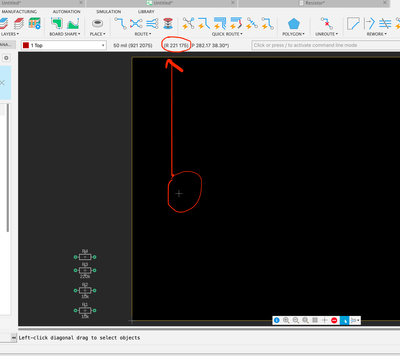Click the 'Left-click diagonal drag to select objects' status
Image resolution: width=400 pixels, height=362 pixels.
[x=79, y=338]
